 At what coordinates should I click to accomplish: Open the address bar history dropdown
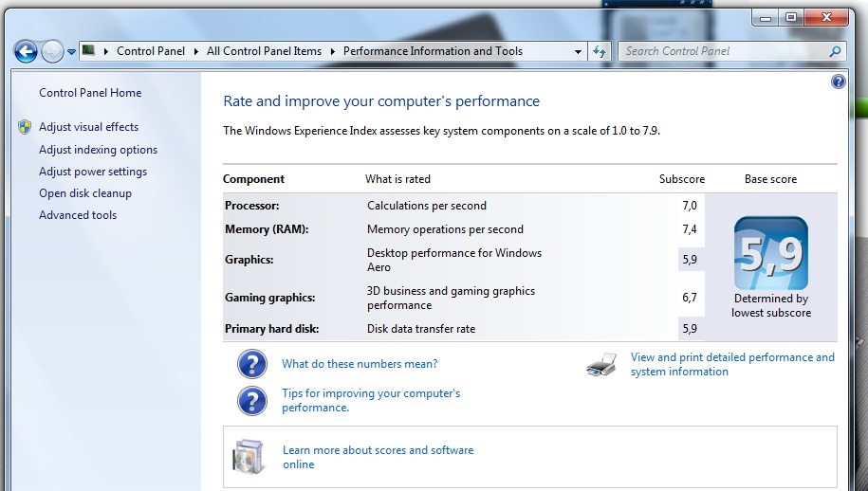pyautogui.click(x=578, y=51)
